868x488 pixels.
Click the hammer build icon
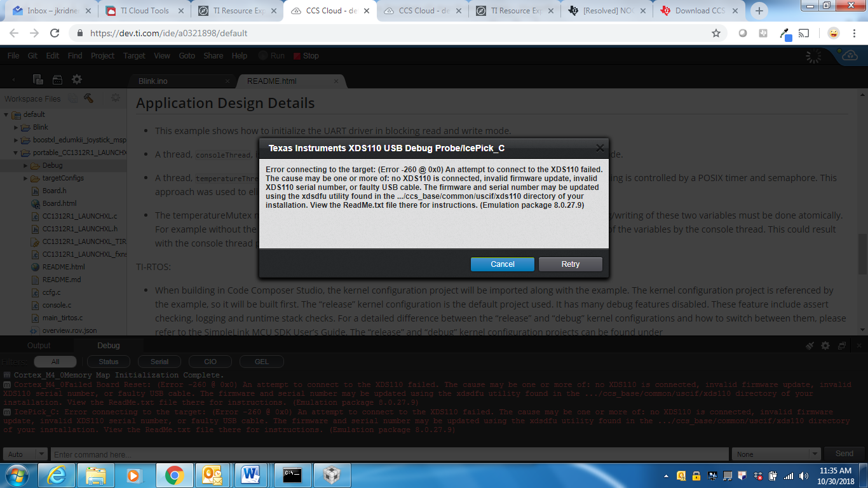coord(89,98)
